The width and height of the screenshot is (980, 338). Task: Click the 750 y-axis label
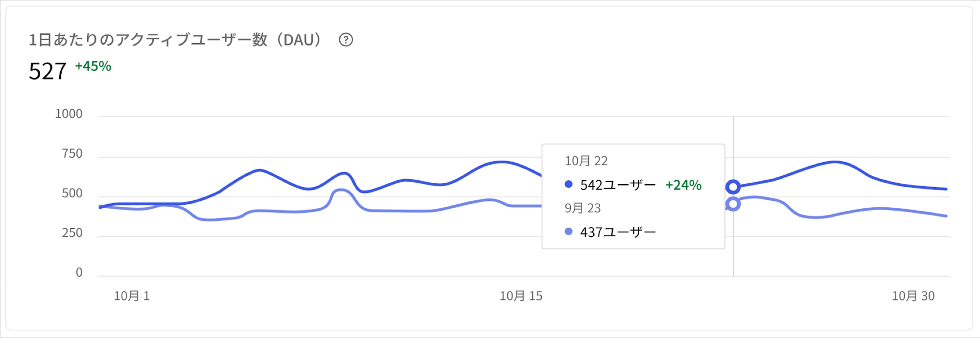(72, 154)
